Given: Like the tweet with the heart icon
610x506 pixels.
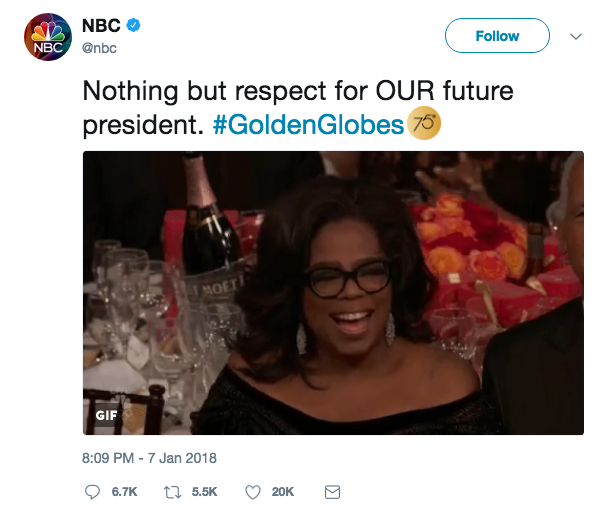Looking at the screenshot, I should point(252,491).
